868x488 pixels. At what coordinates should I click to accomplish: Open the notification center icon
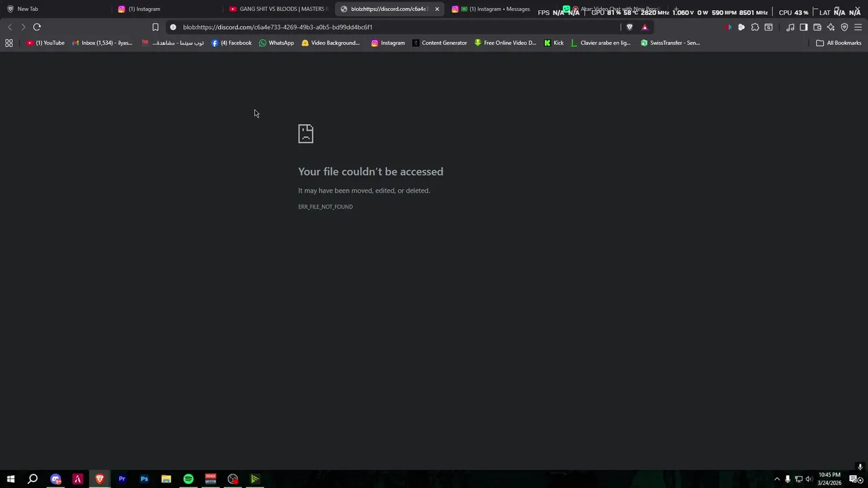(x=854, y=479)
